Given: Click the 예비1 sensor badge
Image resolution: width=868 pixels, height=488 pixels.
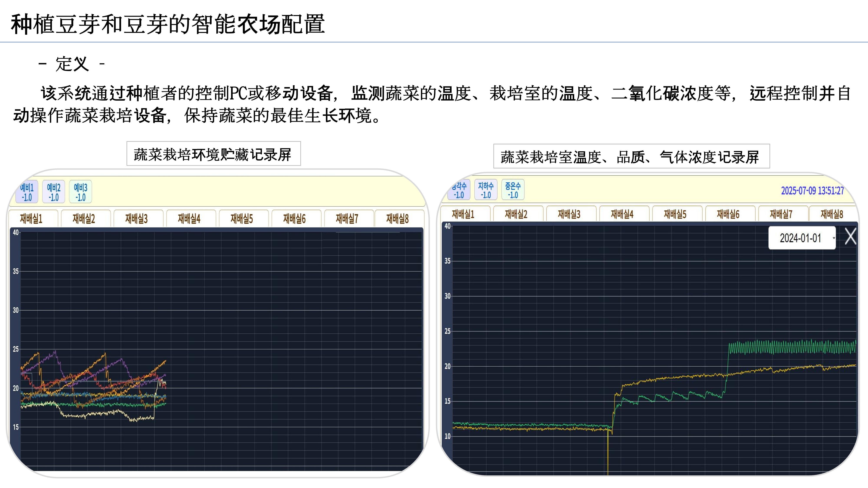Looking at the screenshot, I should (x=27, y=192).
